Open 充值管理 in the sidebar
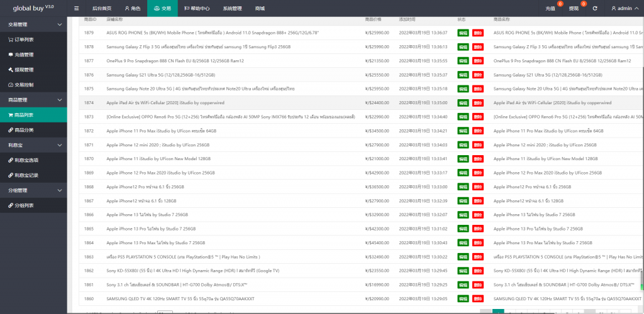644x314 pixels. click(33, 55)
